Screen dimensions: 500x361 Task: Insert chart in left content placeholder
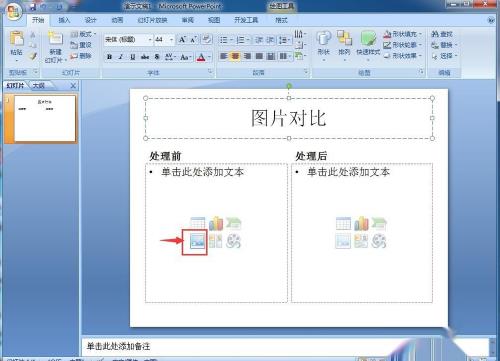tap(216, 223)
